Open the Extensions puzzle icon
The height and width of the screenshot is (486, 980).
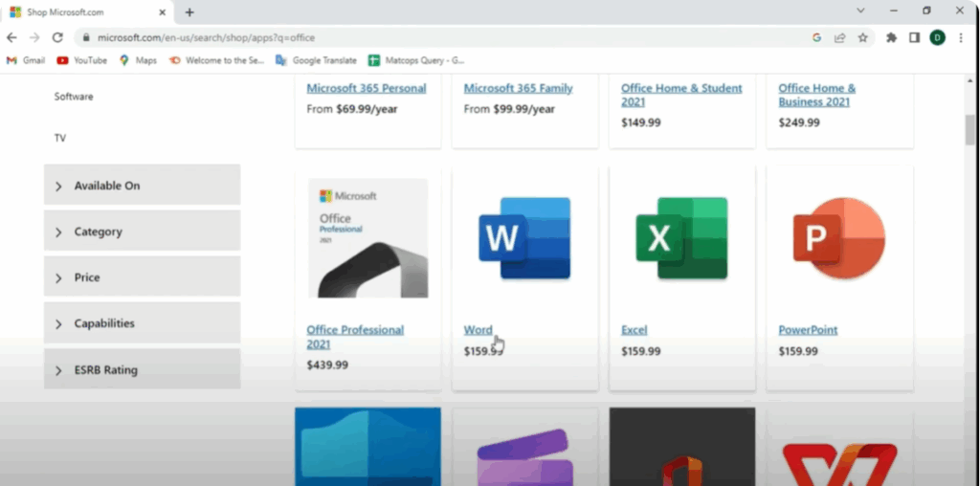(x=891, y=37)
